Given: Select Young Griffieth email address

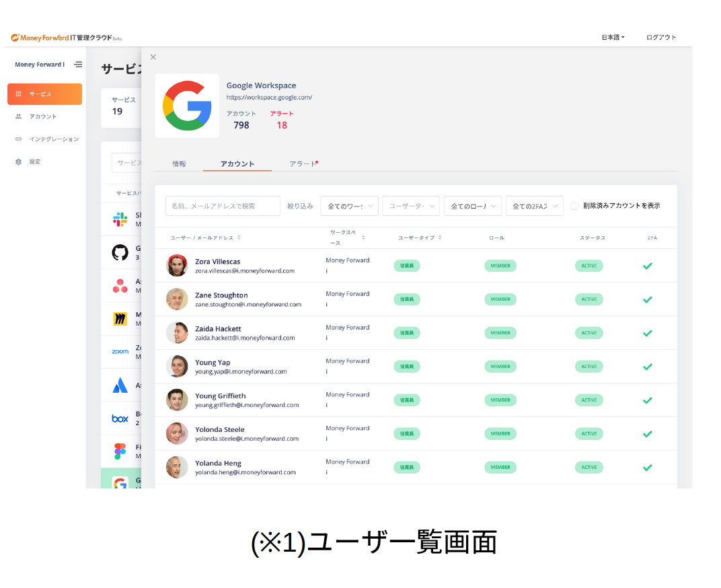Looking at the screenshot, I should pos(247,405).
